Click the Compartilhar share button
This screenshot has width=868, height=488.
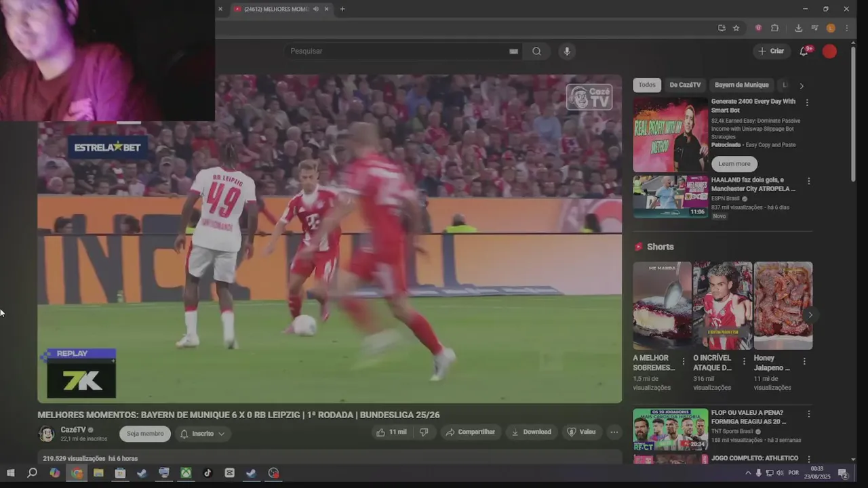click(471, 432)
